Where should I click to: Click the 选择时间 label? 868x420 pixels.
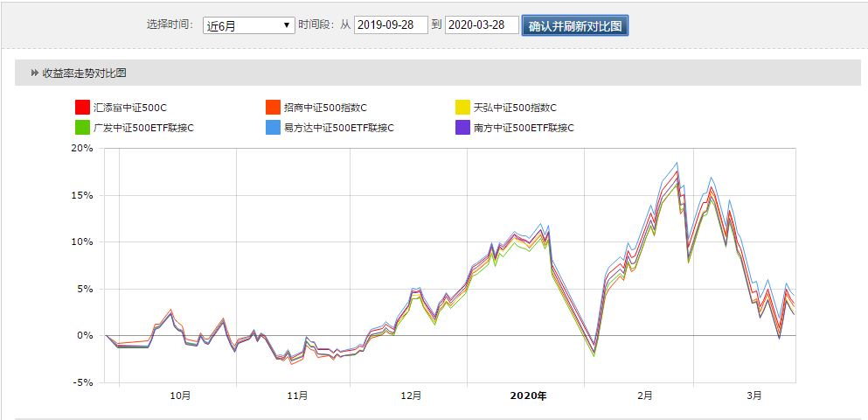click(x=170, y=24)
